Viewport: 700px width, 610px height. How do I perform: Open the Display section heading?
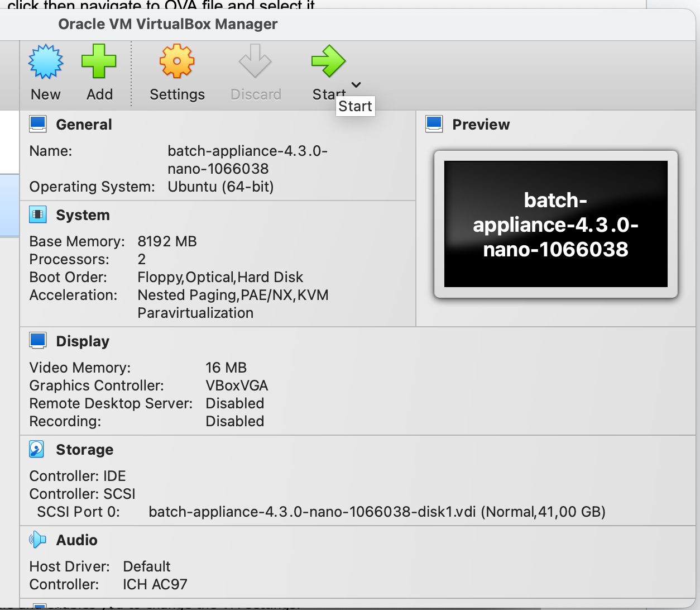pos(83,341)
